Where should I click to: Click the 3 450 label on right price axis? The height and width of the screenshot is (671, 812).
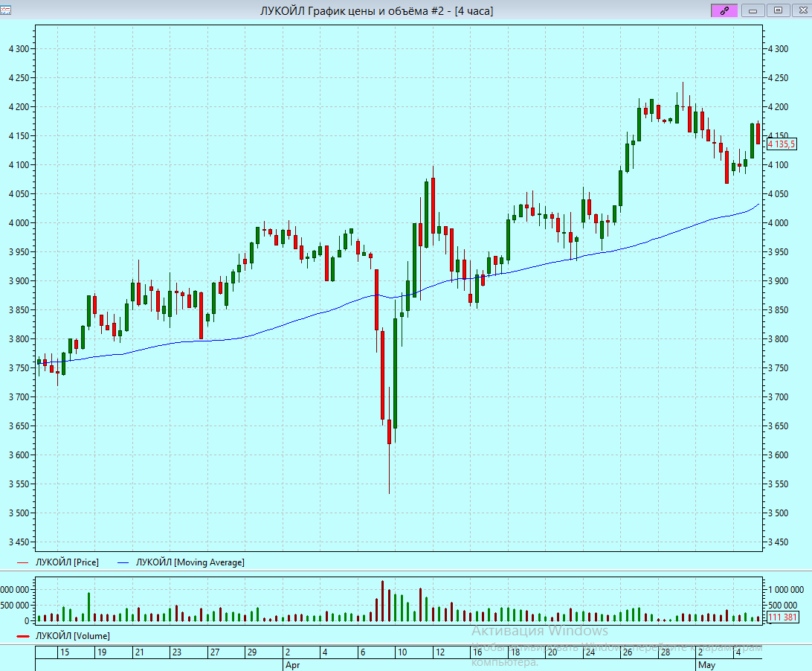(778, 542)
